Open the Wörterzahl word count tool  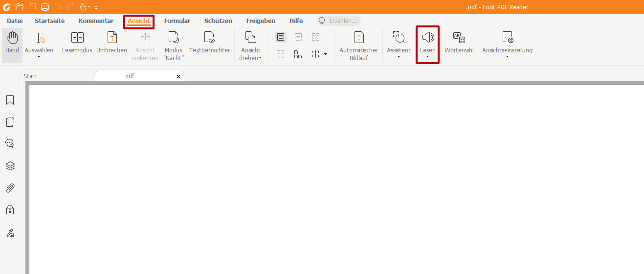point(459,43)
